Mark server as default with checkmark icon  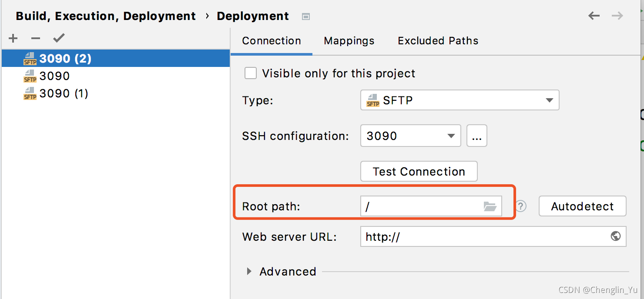59,38
